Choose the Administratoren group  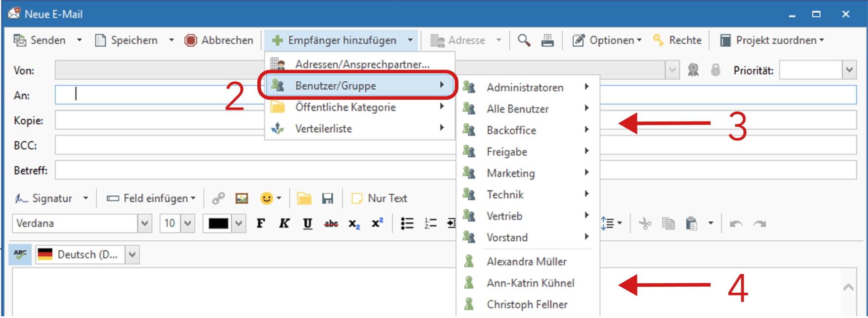tap(528, 87)
